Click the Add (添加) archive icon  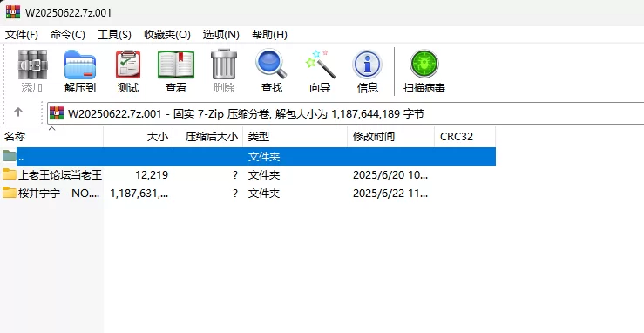[x=32, y=65]
